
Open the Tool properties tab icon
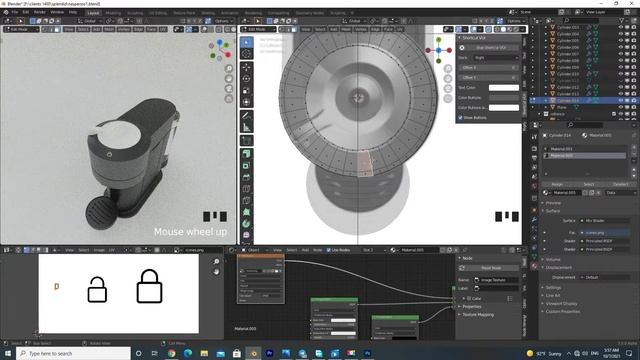[534, 137]
